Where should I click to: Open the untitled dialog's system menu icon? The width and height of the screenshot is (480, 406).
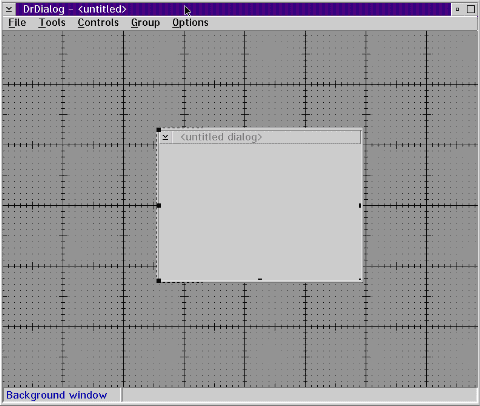pos(165,137)
